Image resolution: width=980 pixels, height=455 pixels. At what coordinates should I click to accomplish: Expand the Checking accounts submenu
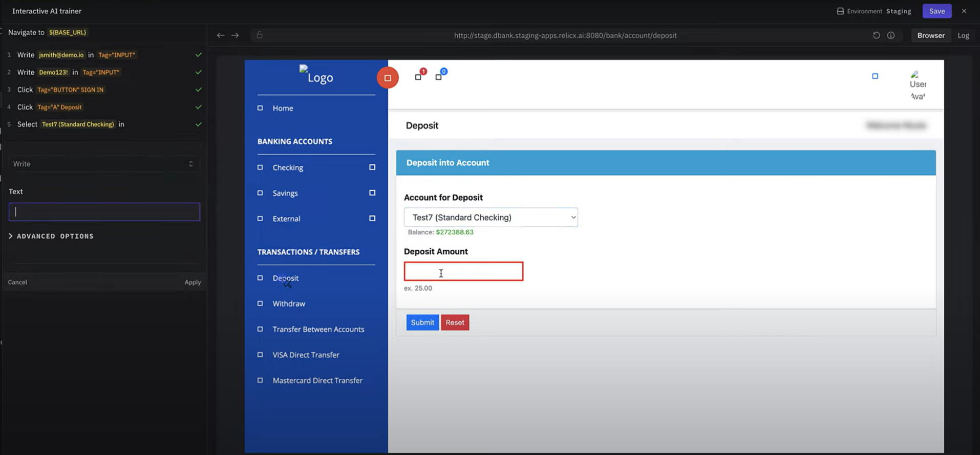click(372, 167)
